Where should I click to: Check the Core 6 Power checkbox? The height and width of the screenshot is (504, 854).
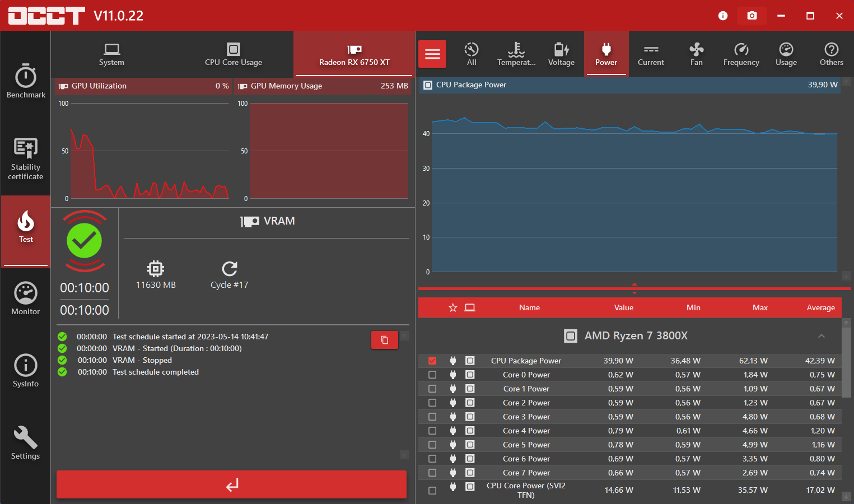(x=432, y=459)
